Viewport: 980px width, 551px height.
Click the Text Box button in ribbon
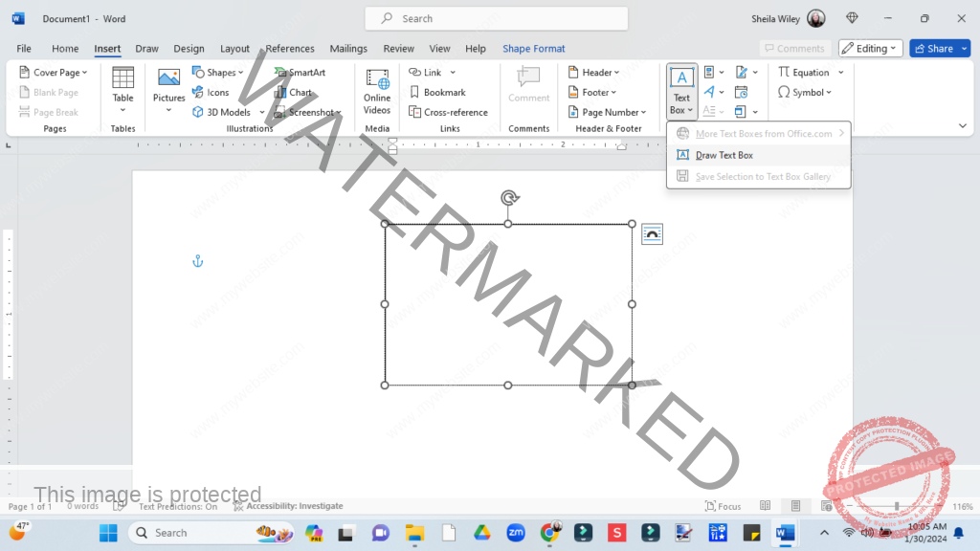tap(681, 91)
